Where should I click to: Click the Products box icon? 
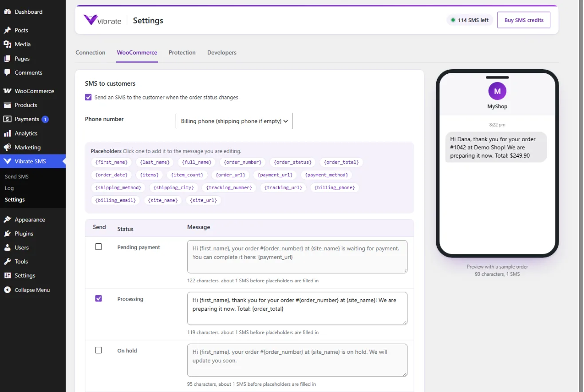[7, 105]
